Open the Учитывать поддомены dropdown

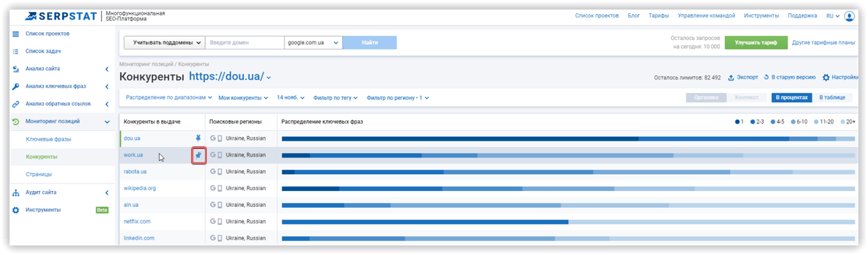(x=164, y=43)
